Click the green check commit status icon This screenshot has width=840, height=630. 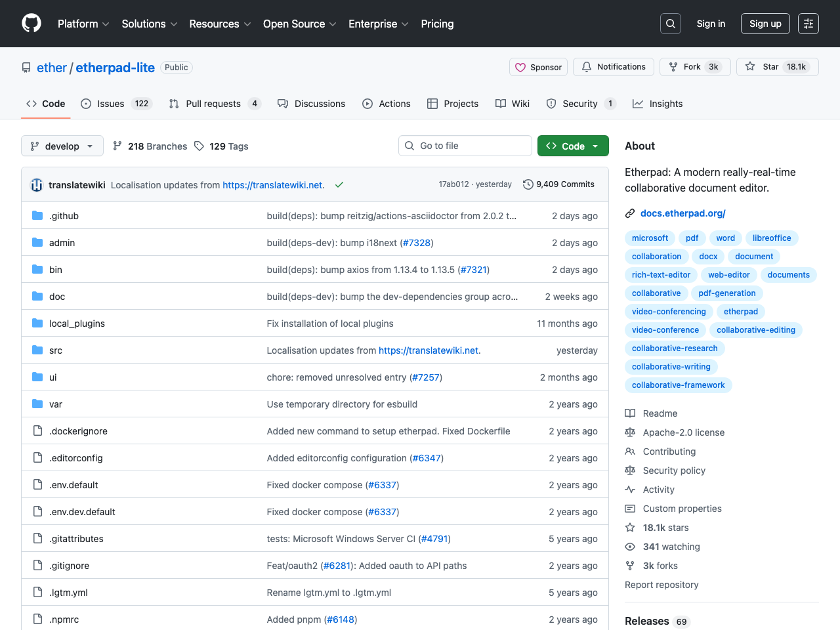339,185
